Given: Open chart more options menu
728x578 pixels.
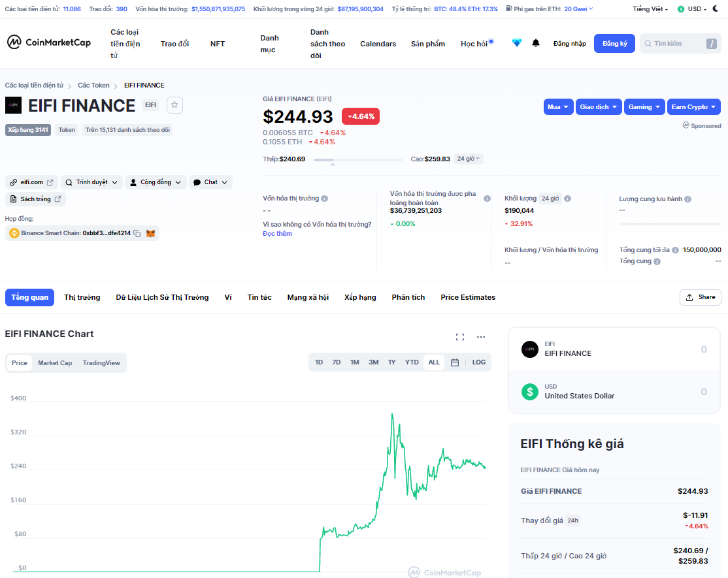Looking at the screenshot, I should click(x=481, y=337).
